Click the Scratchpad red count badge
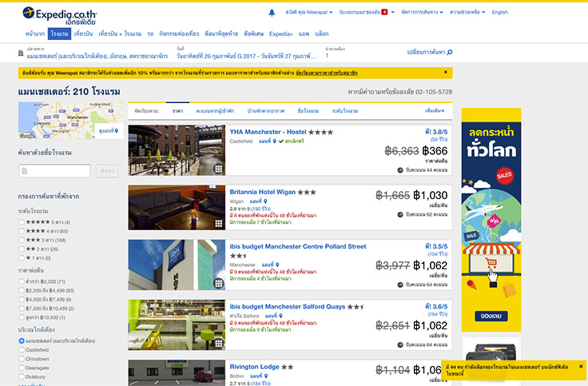 384,12
